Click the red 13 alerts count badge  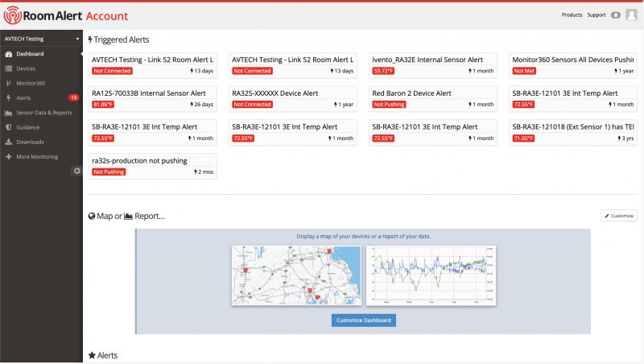click(73, 97)
